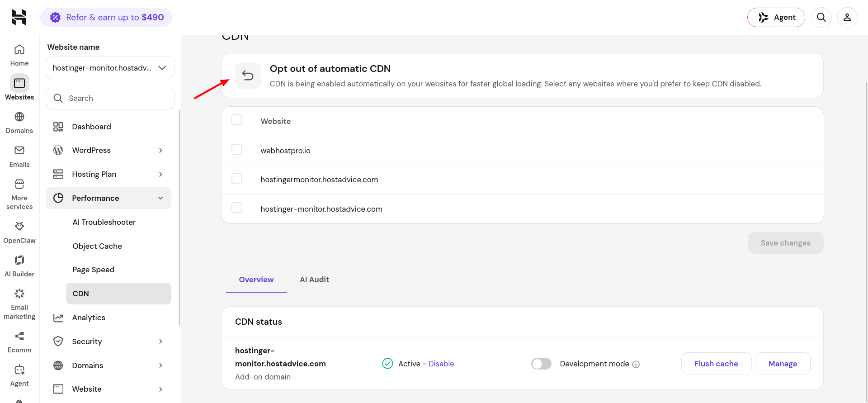Open Websites in the left rail
The image size is (868, 403).
[19, 87]
